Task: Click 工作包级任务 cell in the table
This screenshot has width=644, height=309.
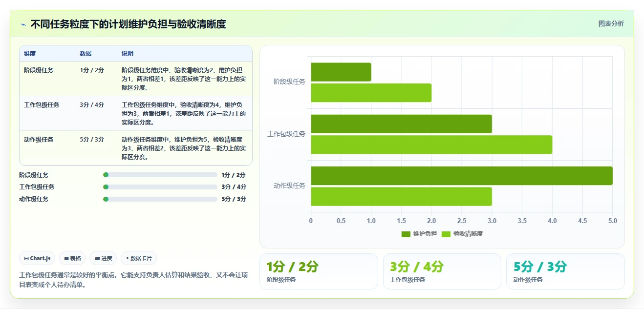Action: click(x=42, y=105)
